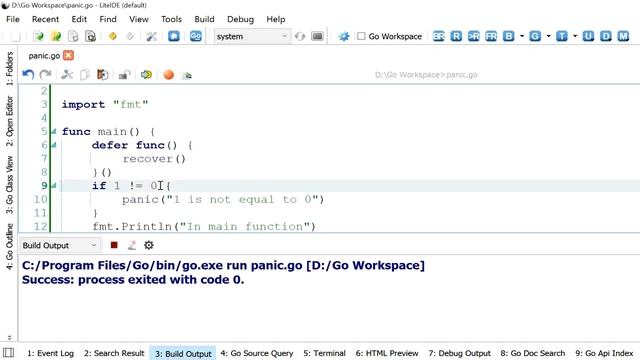Open the Build Output settings gear

click(149, 245)
